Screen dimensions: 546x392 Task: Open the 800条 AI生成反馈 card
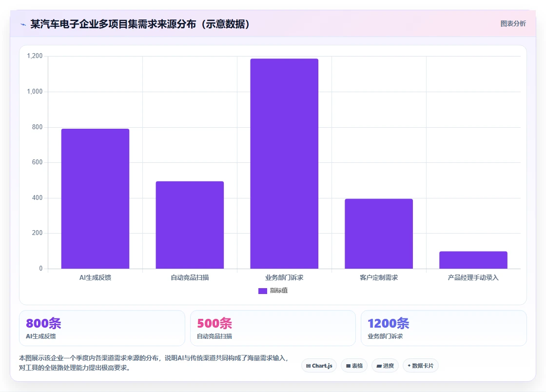tap(102, 328)
